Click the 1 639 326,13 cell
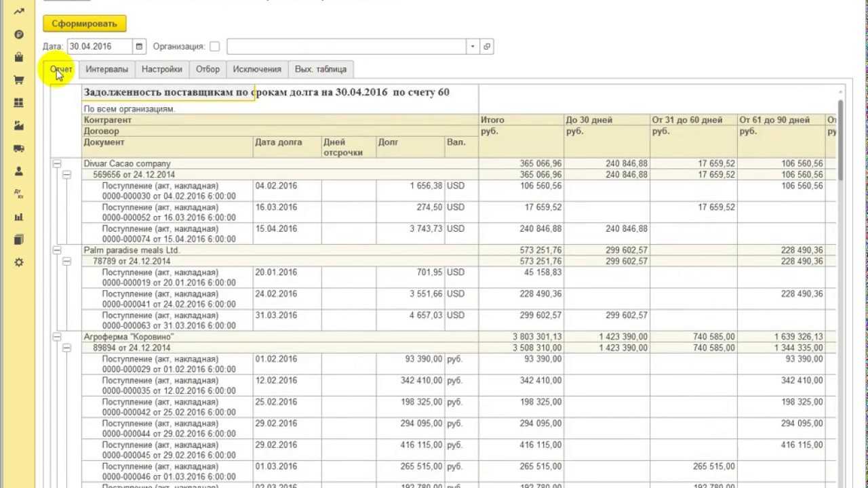The width and height of the screenshot is (868, 488). click(781, 338)
